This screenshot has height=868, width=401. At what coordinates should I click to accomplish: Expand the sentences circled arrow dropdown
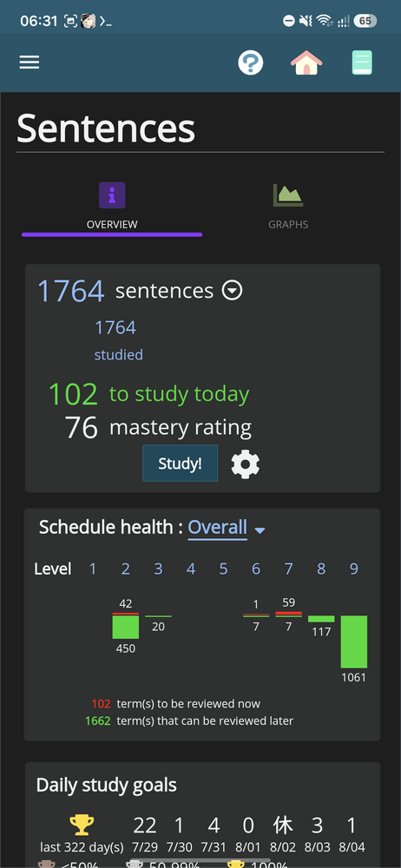pos(232,291)
